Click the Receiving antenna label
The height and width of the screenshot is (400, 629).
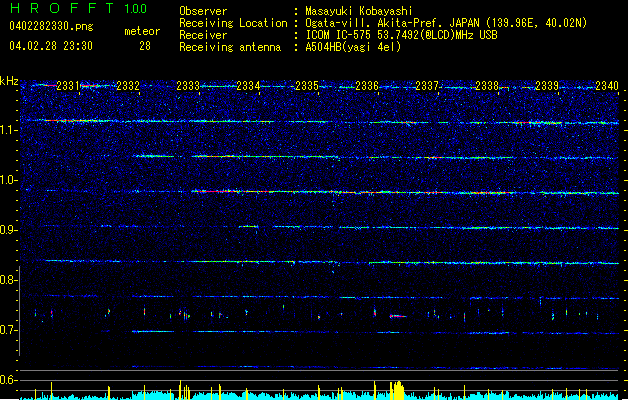[x=230, y=47]
